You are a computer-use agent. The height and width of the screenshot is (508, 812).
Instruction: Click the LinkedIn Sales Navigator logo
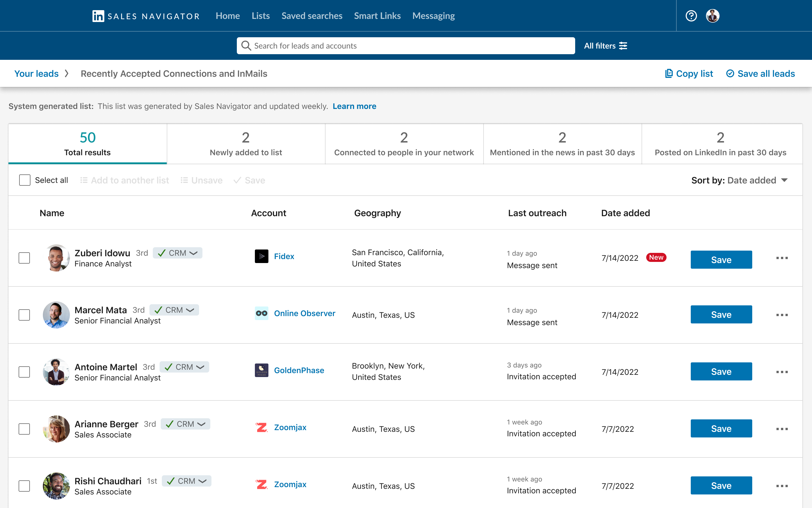[x=146, y=16]
